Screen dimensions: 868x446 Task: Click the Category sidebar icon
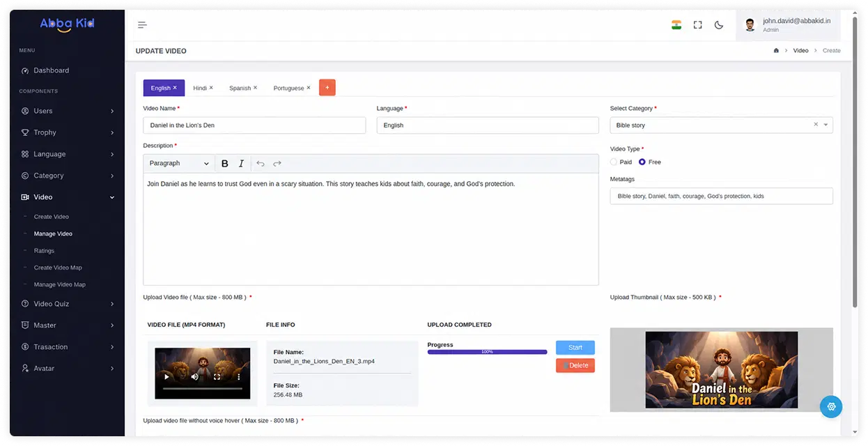coord(26,176)
